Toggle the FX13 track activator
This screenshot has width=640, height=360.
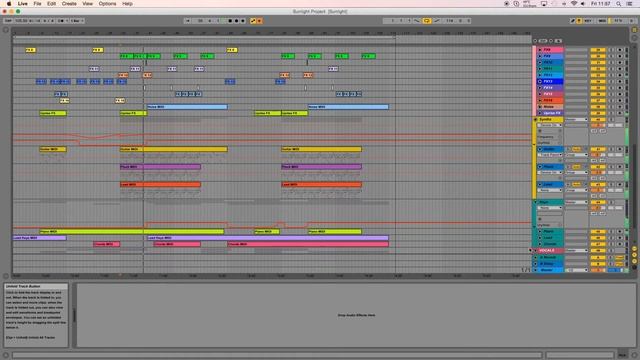(598, 81)
